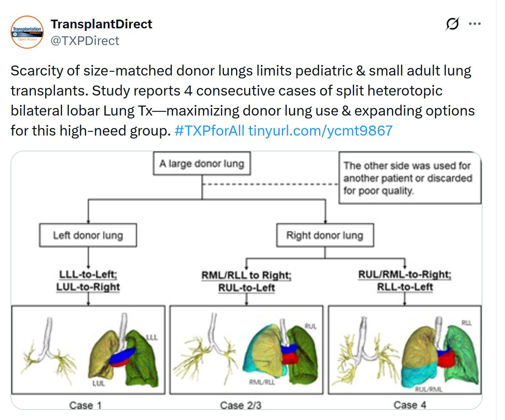Image resolution: width=505 pixels, height=420 pixels.
Task: Open the TransplantDirect profile avatar
Action: point(27,32)
